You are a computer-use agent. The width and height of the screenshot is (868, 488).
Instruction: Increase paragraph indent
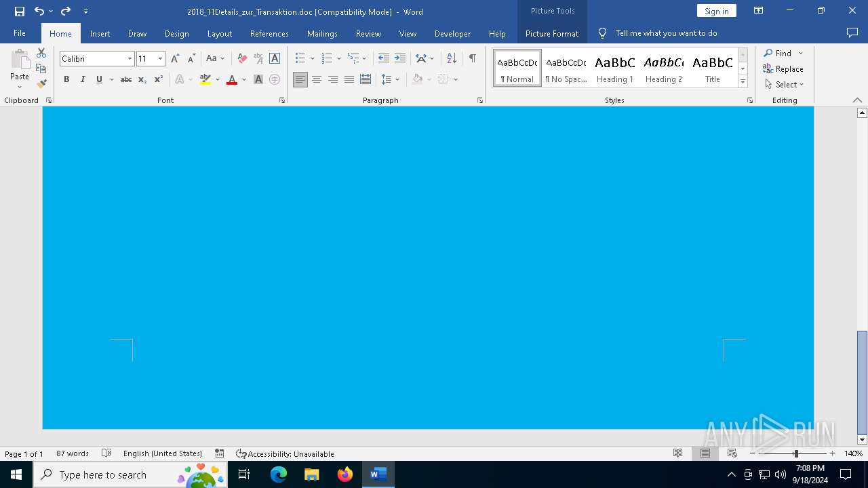click(x=400, y=58)
